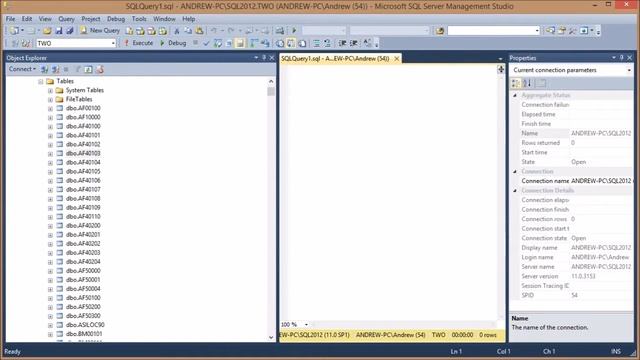Click the Display Estimated Execution Plan icon

click(x=218, y=43)
